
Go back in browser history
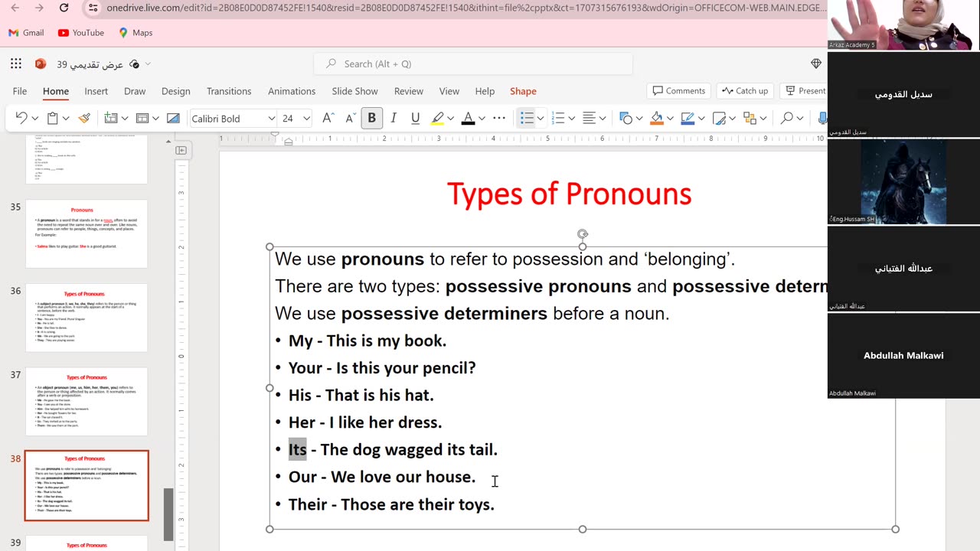pyautogui.click(x=15, y=8)
